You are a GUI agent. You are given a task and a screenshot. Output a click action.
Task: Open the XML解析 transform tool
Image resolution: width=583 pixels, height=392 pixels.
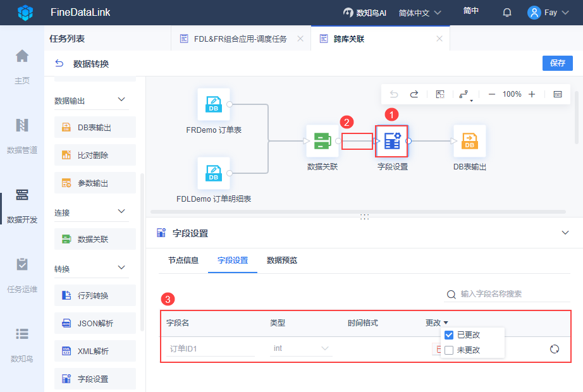tap(95, 351)
